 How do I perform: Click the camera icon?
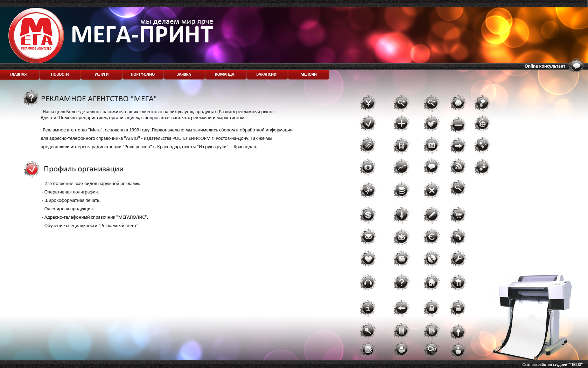[367, 167]
